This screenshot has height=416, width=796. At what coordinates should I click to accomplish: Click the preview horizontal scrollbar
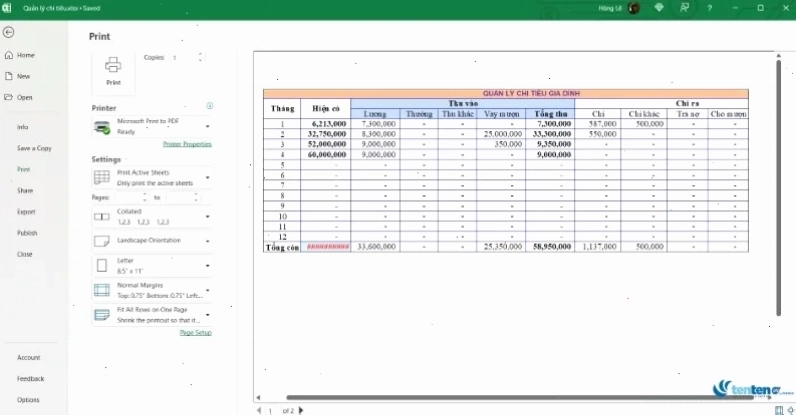[519, 397]
